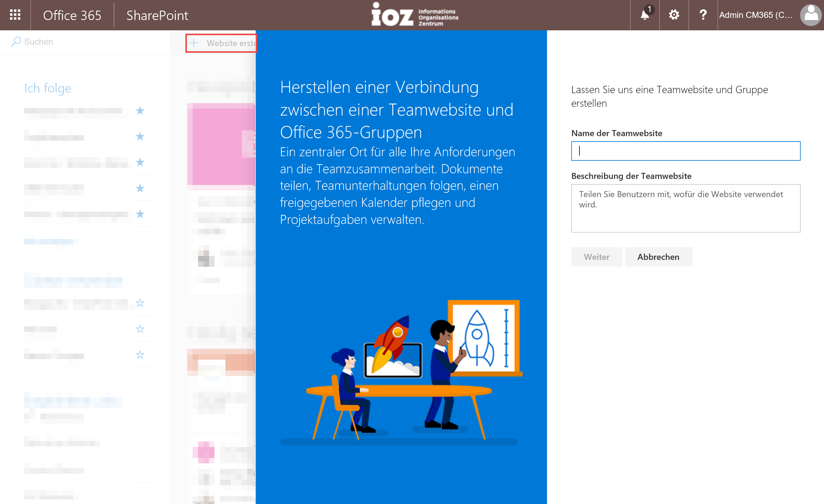The height and width of the screenshot is (504, 824).
Task: Click into Name der Teamwebsite field
Action: click(x=686, y=151)
